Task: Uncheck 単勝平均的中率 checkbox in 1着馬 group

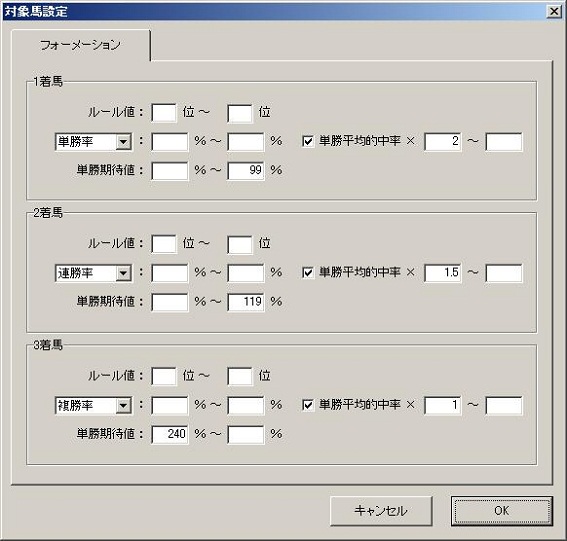Action: click(x=308, y=141)
